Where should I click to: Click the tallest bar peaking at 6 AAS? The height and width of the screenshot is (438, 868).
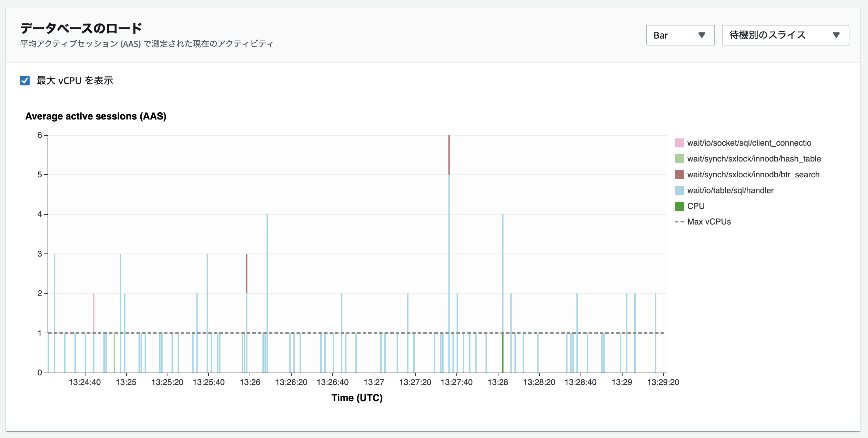click(x=449, y=241)
